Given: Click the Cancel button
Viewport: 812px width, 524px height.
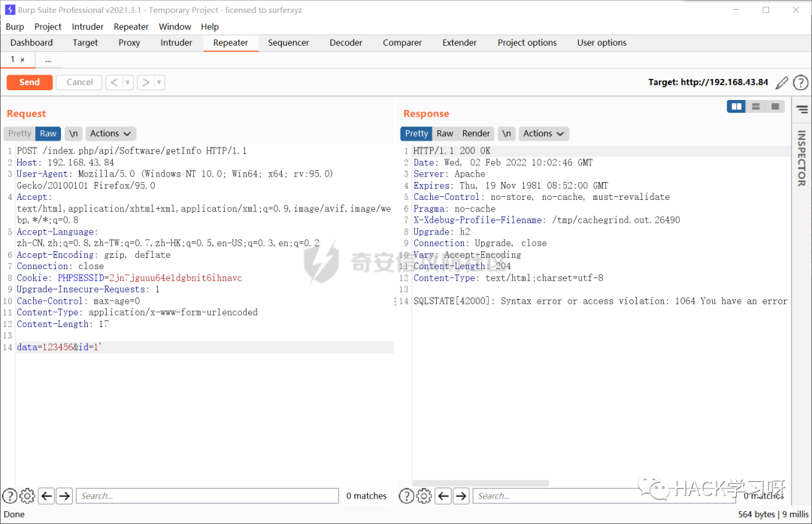Looking at the screenshot, I should 78,82.
